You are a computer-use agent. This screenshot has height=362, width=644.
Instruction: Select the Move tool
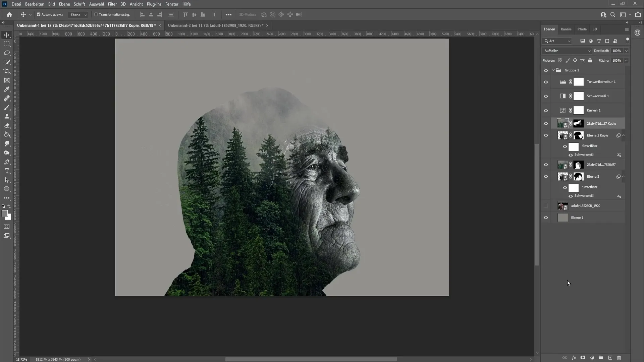[7, 35]
